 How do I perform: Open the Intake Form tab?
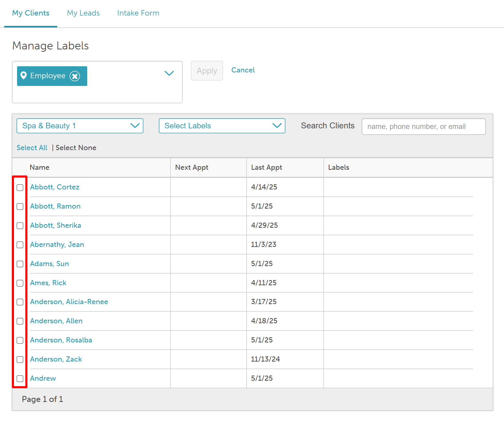point(138,13)
